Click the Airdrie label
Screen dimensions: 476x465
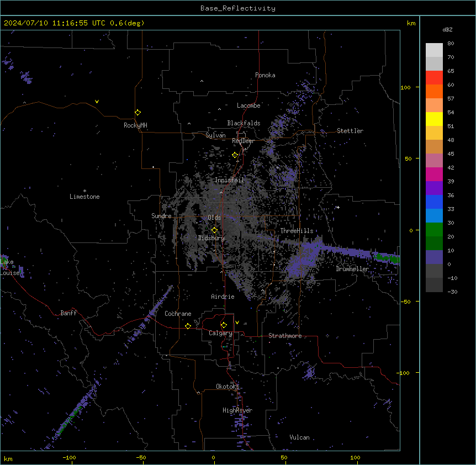[223, 297]
